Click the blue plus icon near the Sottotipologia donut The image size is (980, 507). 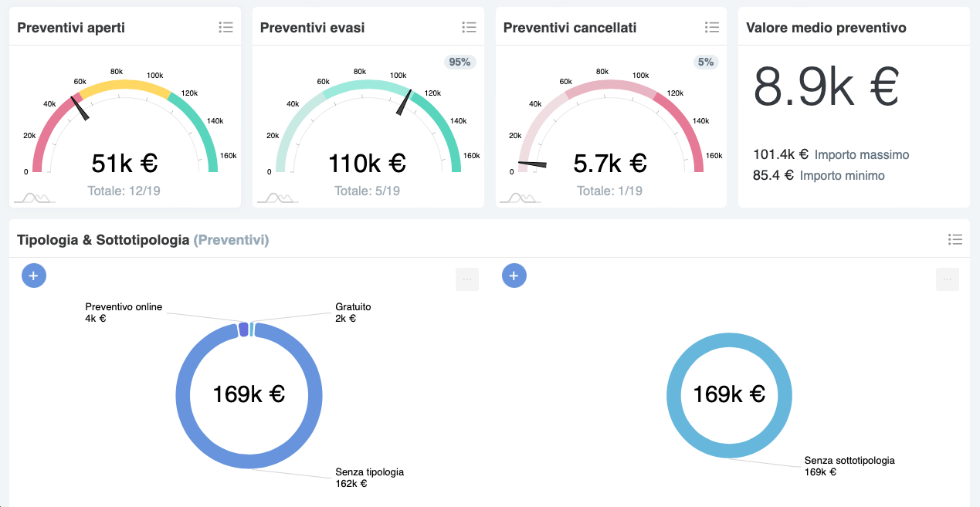[514, 275]
